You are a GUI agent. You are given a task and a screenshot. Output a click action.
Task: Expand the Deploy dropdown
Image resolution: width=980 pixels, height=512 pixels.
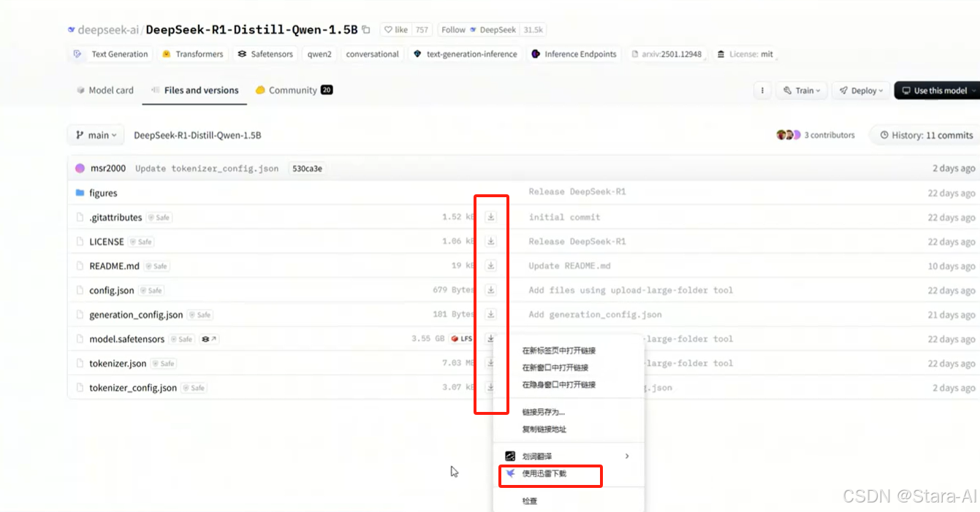(861, 91)
